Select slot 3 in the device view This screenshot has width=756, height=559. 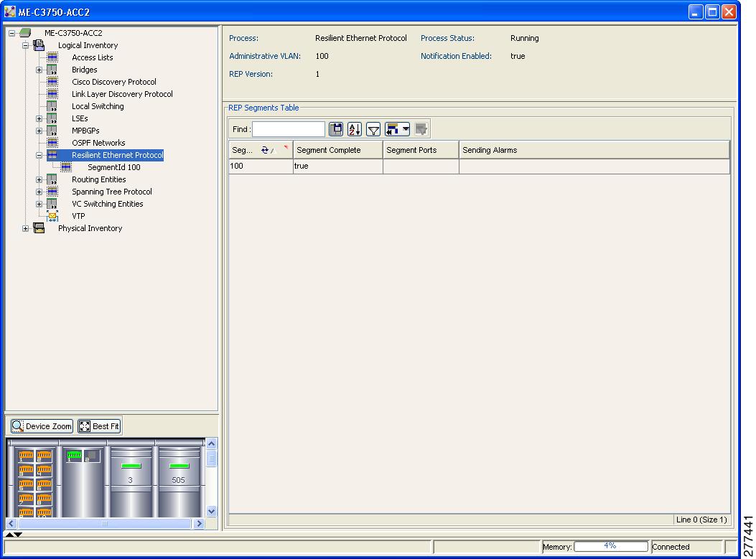point(131,480)
